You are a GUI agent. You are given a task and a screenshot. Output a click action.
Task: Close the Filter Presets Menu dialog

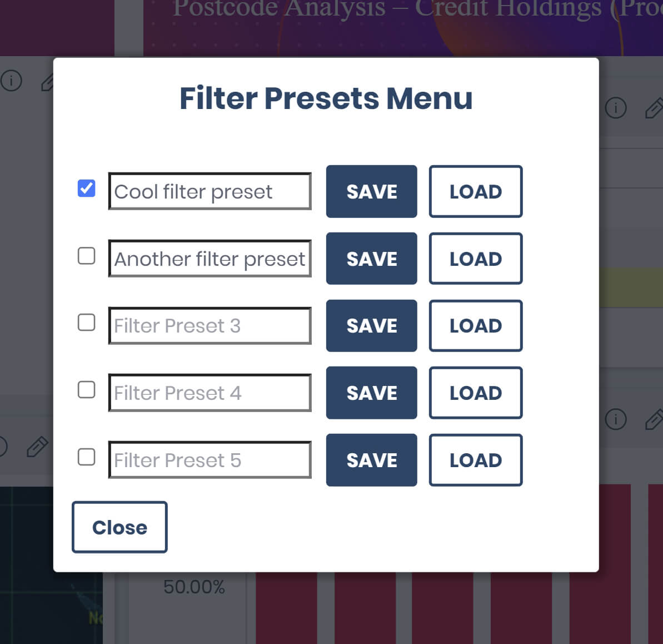119,527
